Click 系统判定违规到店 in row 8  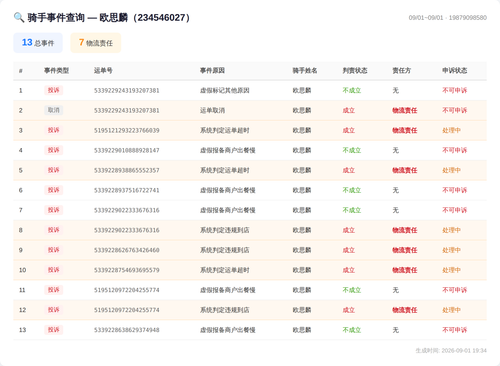225,230
